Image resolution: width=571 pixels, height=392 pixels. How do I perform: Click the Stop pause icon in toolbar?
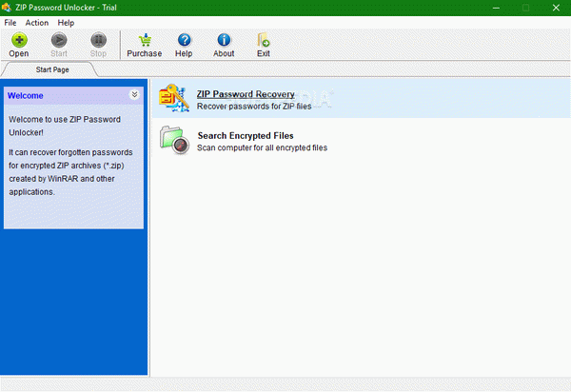(x=98, y=40)
